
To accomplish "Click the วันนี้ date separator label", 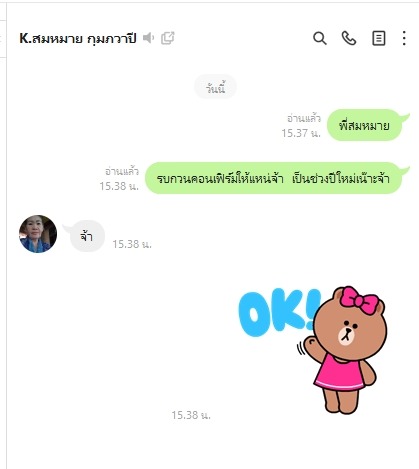I will tap(215, 87).
